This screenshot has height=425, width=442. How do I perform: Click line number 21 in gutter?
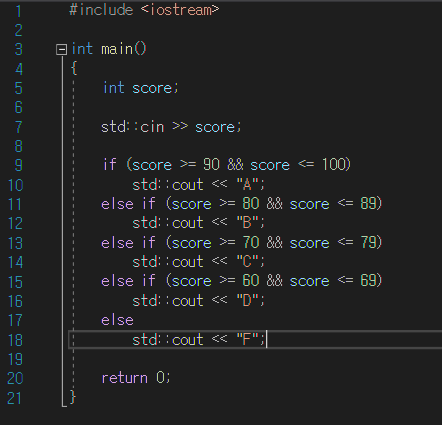click(15, 398)
